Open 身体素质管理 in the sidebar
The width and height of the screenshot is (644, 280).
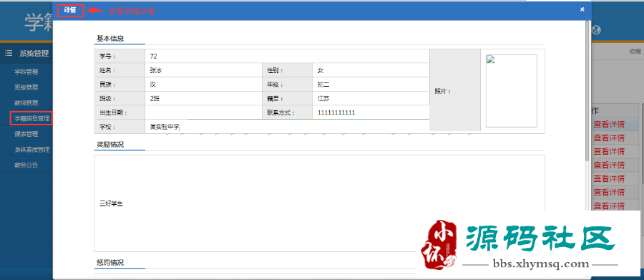tap(32, 150)
